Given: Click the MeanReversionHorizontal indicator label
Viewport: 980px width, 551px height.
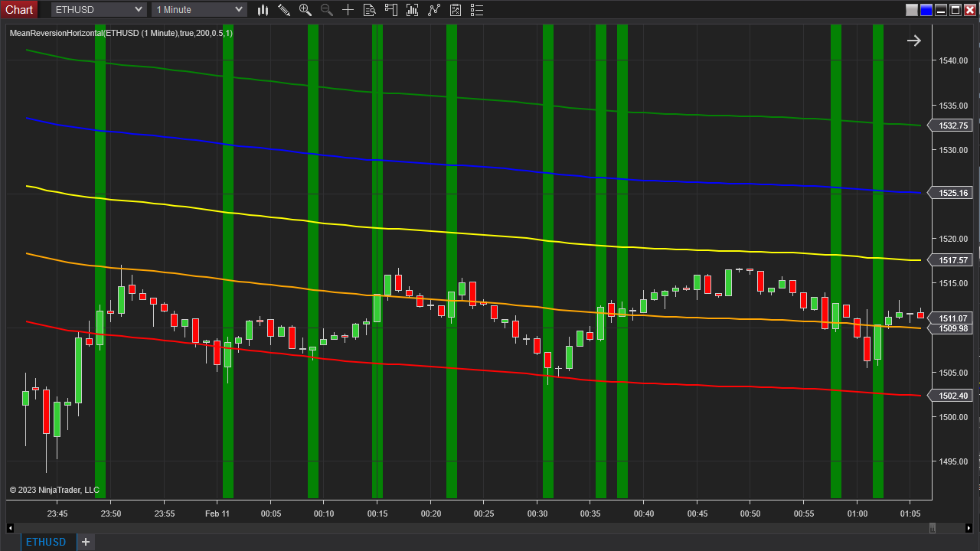Looking at the screenshot, I should 121,33.
